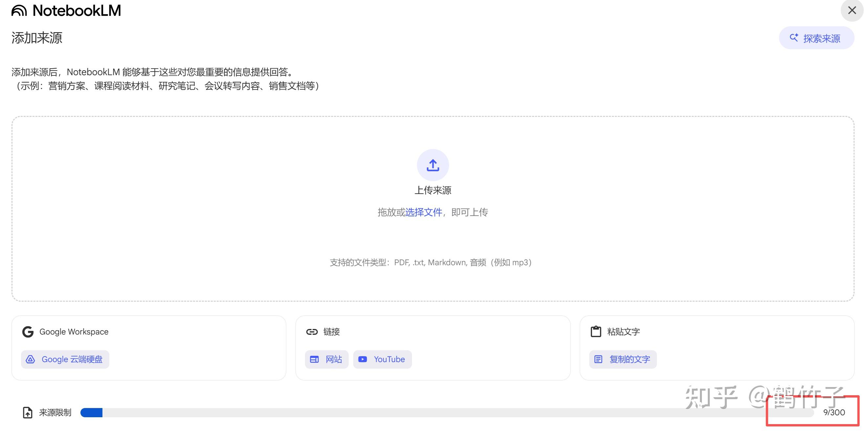Click the source limit file icon

pyautogui.click(x=28, y=412)
